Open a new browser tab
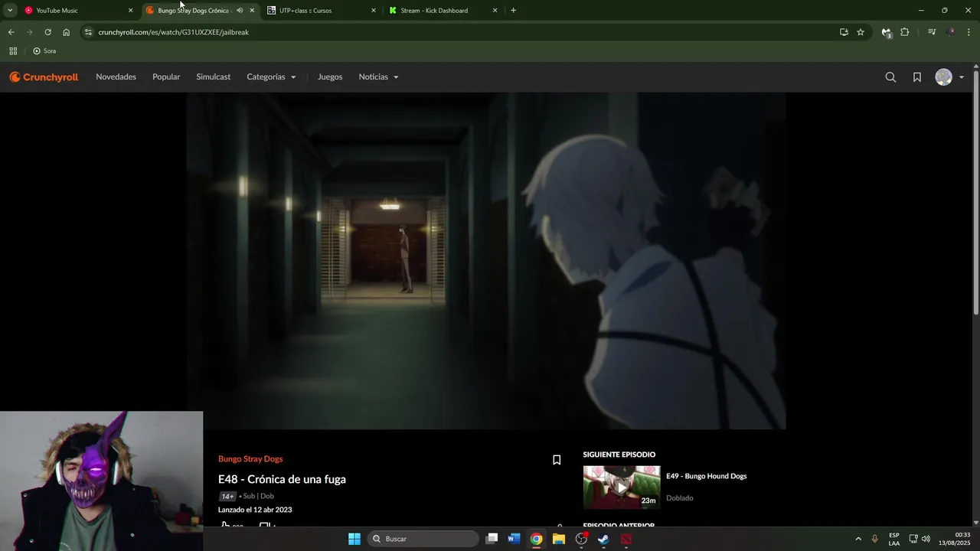The width and height of the screenshot is (980, 551). pos(513,11)
